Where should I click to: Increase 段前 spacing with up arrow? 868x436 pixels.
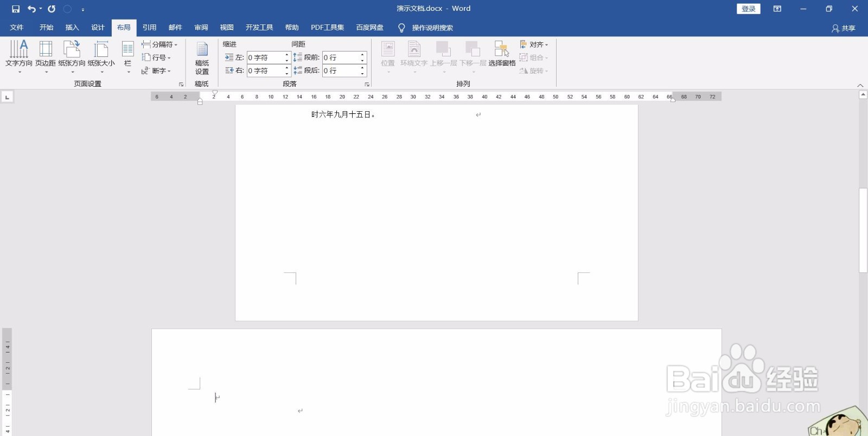coord(362,55)
